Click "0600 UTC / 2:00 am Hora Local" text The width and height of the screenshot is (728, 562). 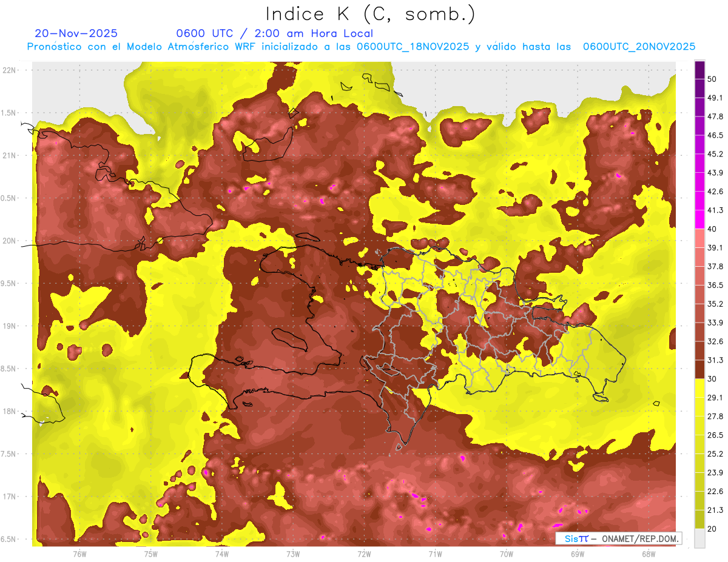click(274, 34)
